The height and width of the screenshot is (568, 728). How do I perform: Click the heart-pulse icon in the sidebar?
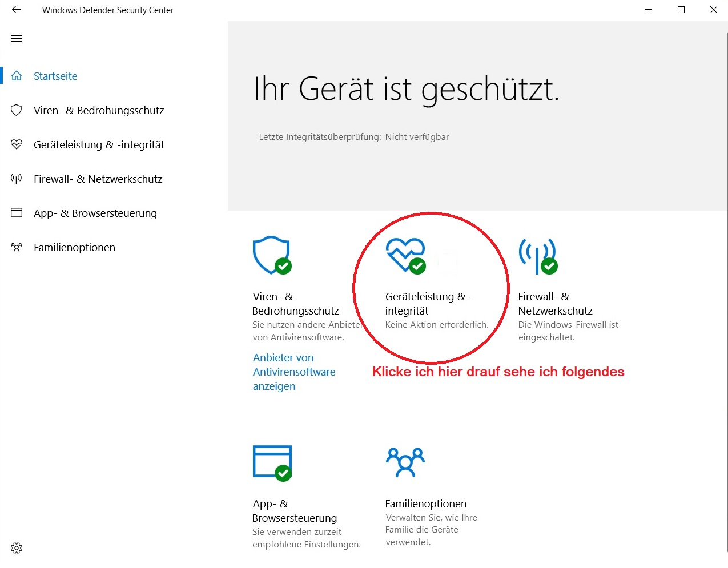[x=17, y=144]
